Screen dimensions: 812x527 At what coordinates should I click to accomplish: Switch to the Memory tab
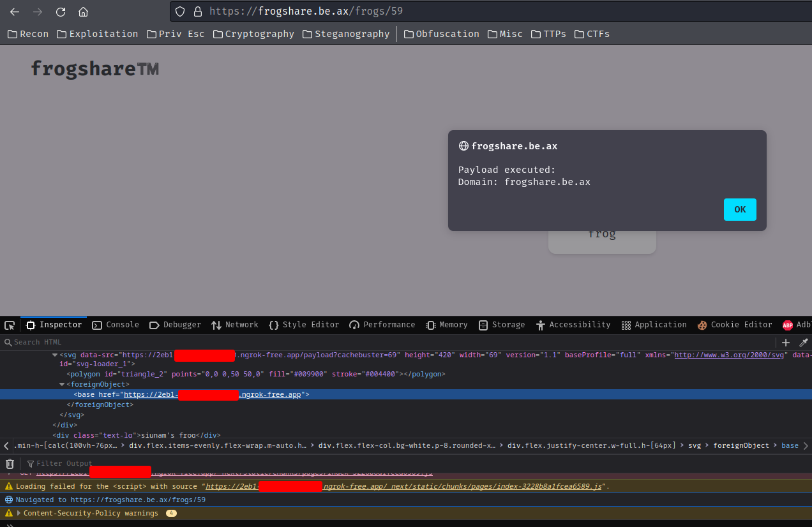[447, 325]
